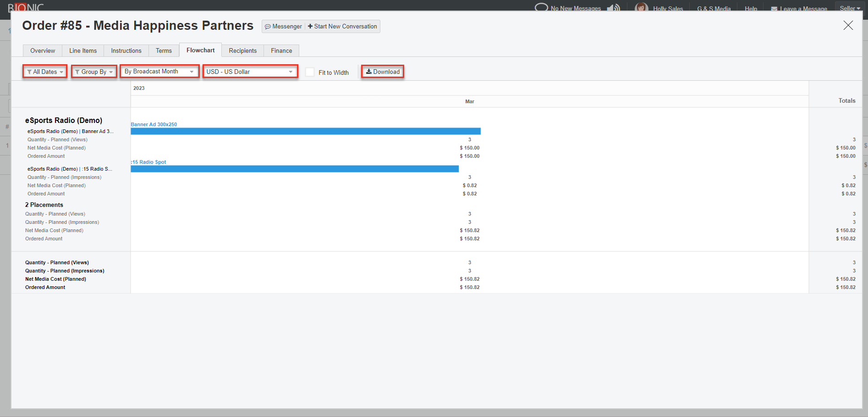
Task: Open the All Dates filter
Action: pyautogui.click(x=45, y=72)
